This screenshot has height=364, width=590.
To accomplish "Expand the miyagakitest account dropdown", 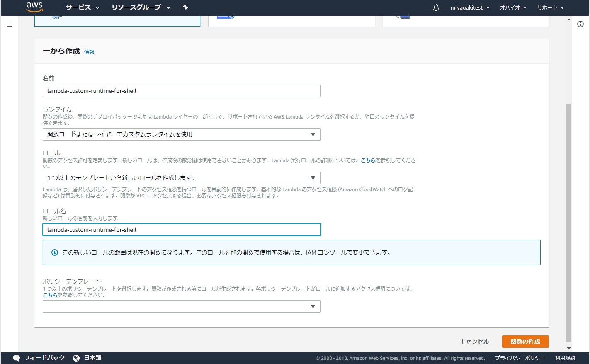I will (x=470, y=7).
